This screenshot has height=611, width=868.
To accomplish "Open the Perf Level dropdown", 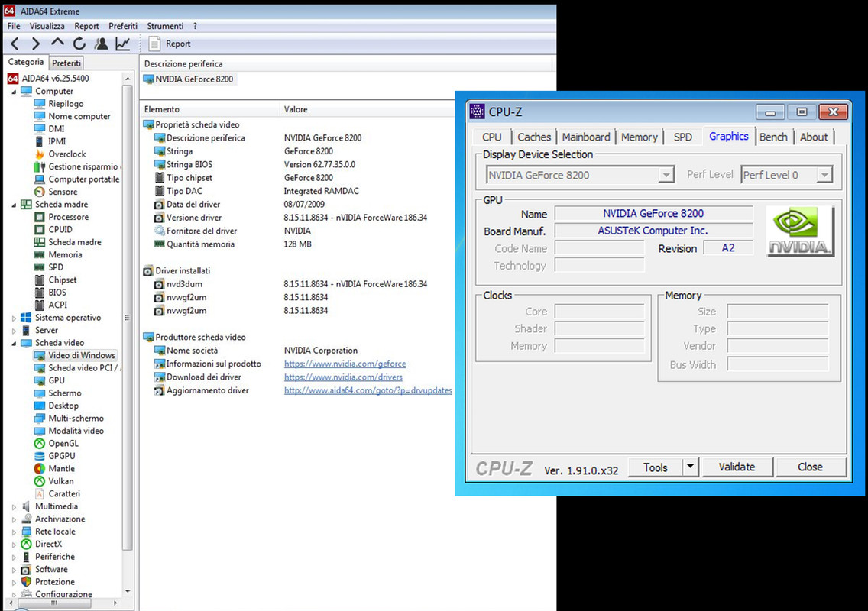I will point(787,175).
